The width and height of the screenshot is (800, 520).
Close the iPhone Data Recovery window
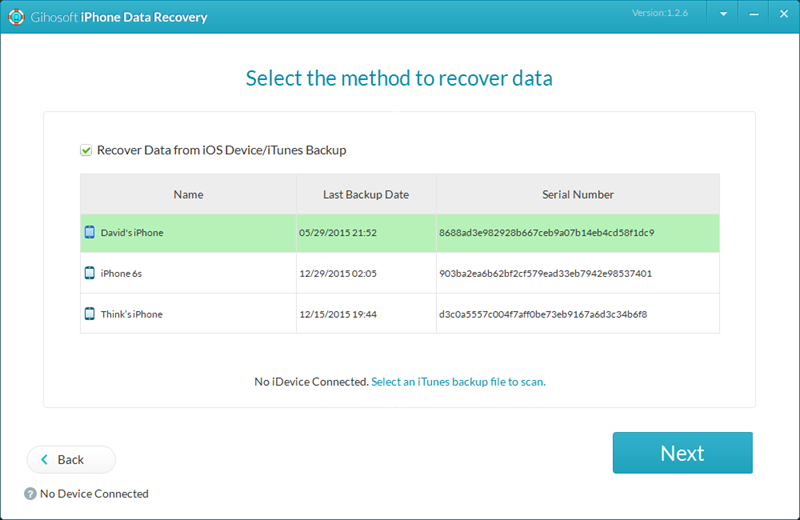(x=784, y=14)
